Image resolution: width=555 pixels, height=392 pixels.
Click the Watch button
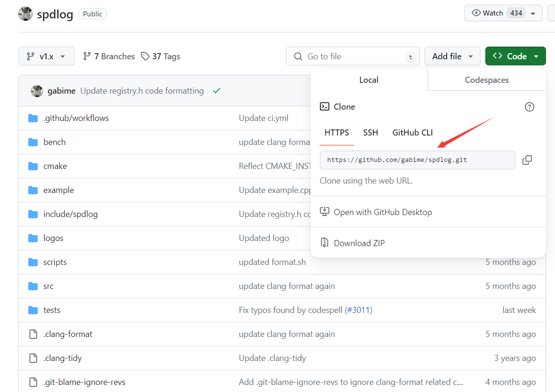click(x=503, y=13)
